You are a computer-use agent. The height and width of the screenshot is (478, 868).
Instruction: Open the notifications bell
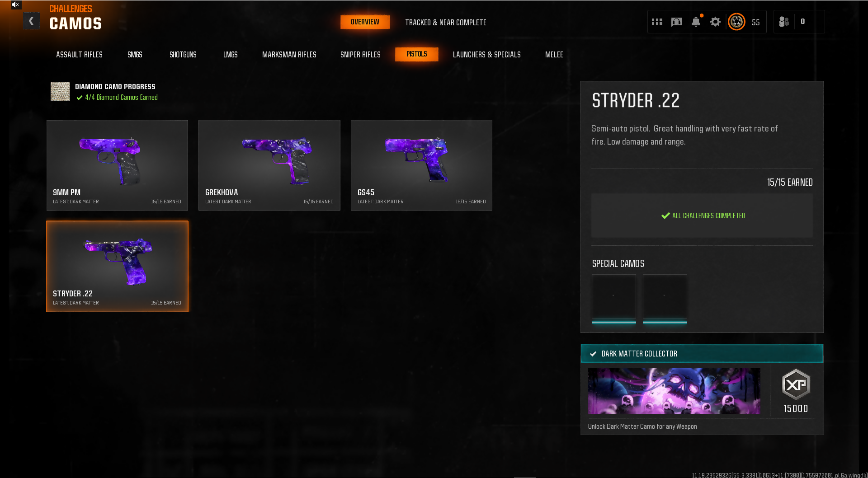pyautogui.click(x=696, y=22)
